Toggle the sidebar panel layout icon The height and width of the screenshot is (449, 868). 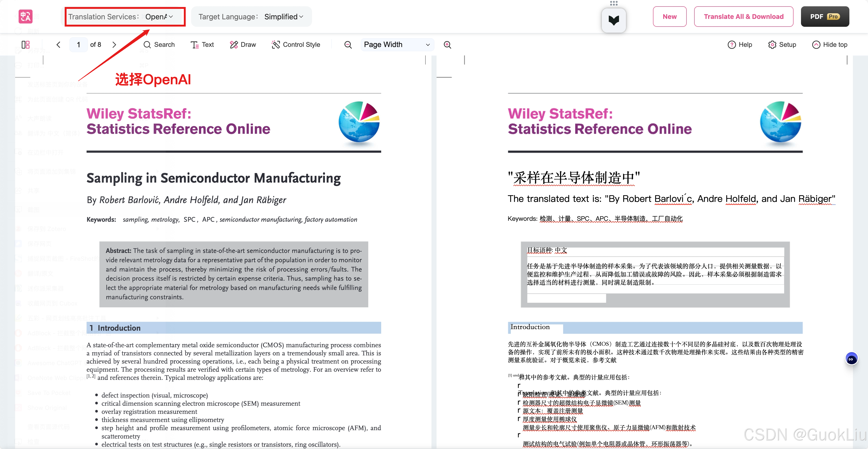(26, 44)
